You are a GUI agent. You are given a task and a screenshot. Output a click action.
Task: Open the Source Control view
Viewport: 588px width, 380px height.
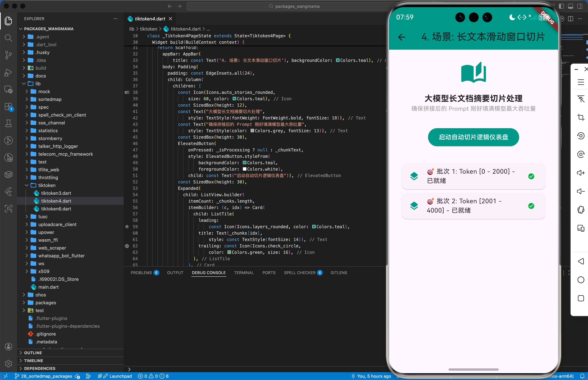point(8,55)
